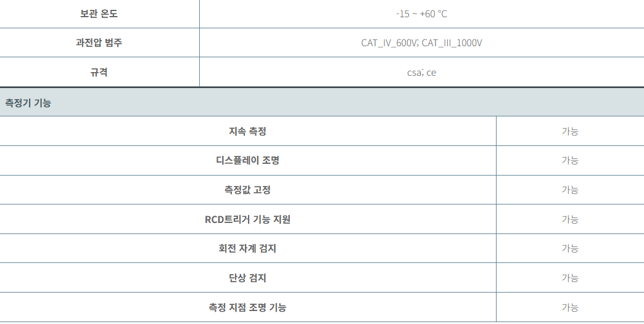Viewport: 644px width, 324px height.
Task: Select the 과전압 범주 label cell
Action: (x=99, y=43)
